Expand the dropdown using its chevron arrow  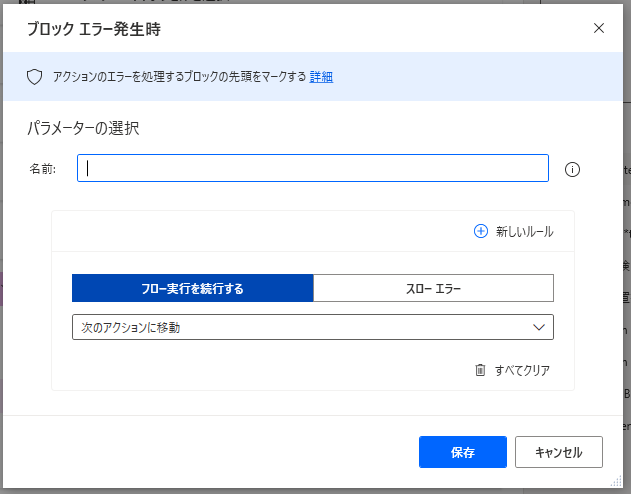pyautogui.click(x=538, y=327)
